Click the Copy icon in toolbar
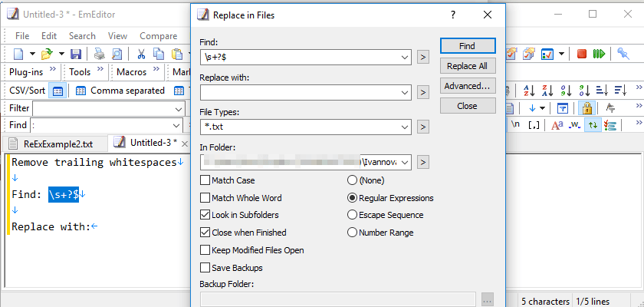Viewport: 644px width, 307px height. pyautogui.click(x=159, y=54)
